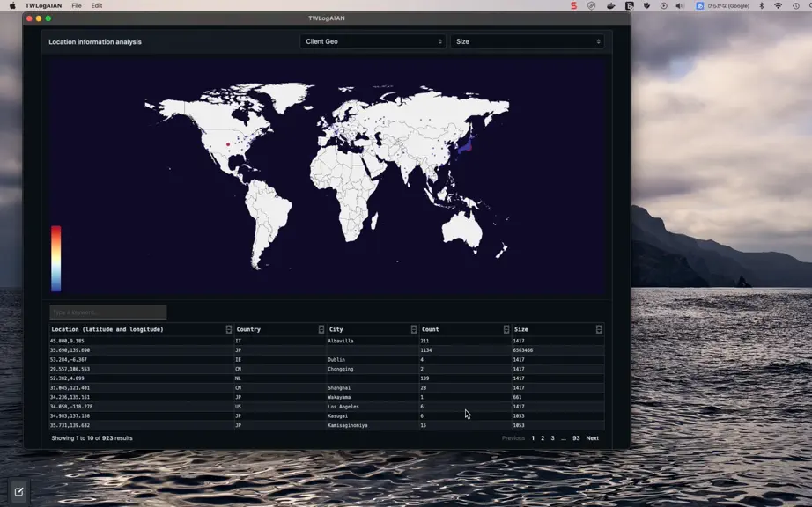Go to page 2 of results
The height and width of the screenshot is (507, 812).
click(x=543, y=438)
